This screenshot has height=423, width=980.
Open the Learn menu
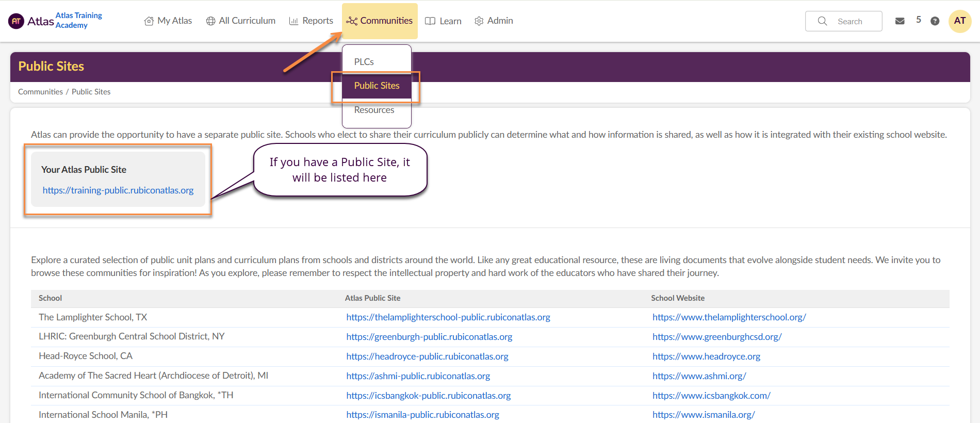pyautogui.click(x=443, y=21)
